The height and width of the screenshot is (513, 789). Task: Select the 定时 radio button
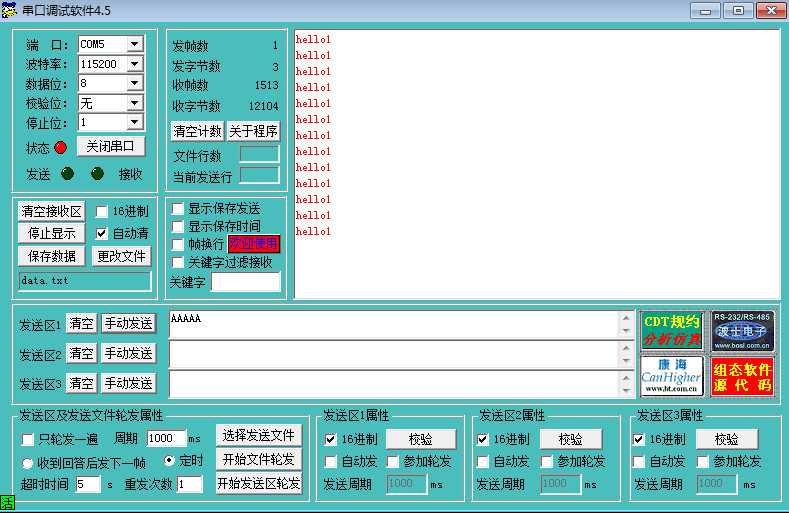[169, 460]
